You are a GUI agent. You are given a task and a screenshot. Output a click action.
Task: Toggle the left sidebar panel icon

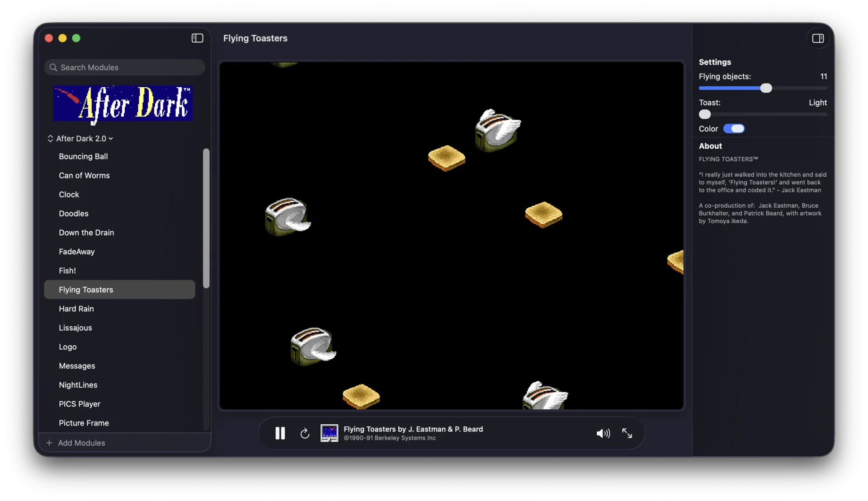click(x=197, y=38)
